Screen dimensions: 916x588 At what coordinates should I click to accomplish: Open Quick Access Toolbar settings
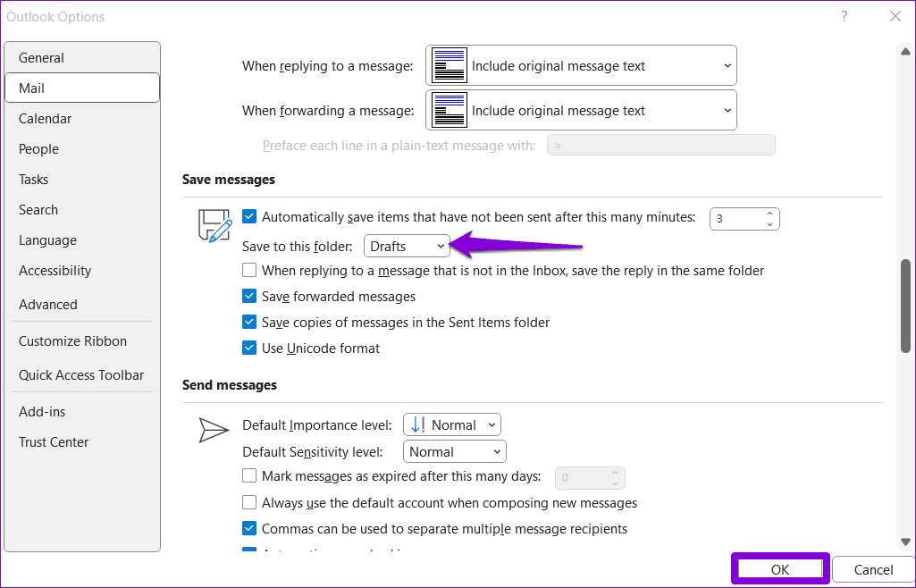point(82,374)
